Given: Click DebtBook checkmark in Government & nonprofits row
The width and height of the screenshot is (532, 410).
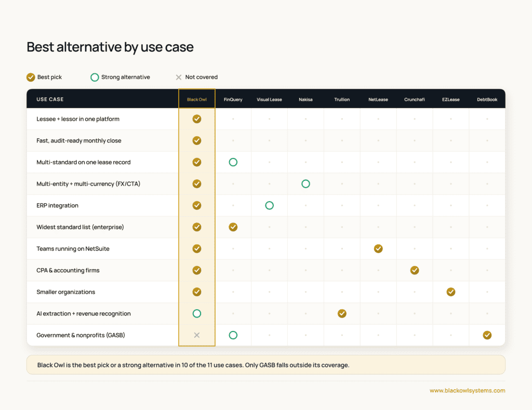Looking at the screenshot, I should pyautogui.click(x=487, y=335).
